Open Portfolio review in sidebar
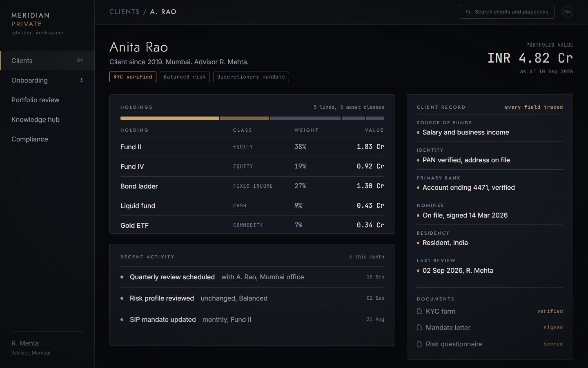 (x=47, y=100)
